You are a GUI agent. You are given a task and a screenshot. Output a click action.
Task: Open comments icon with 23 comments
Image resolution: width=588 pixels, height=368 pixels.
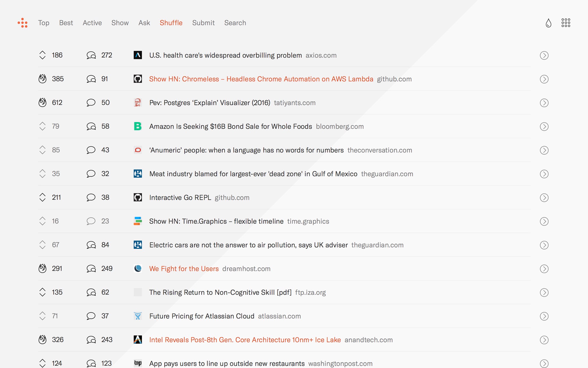pos(91,221)
